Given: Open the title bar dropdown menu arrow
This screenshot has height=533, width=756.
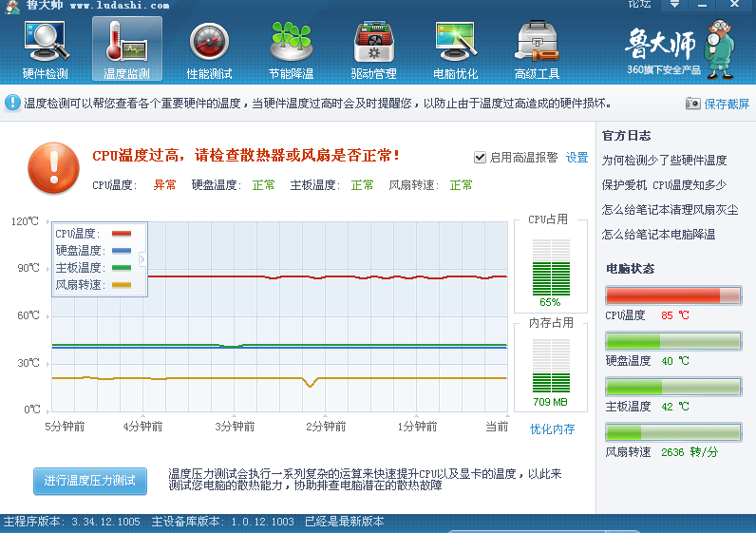Looking at the screenshot, I should coord(675,5).
